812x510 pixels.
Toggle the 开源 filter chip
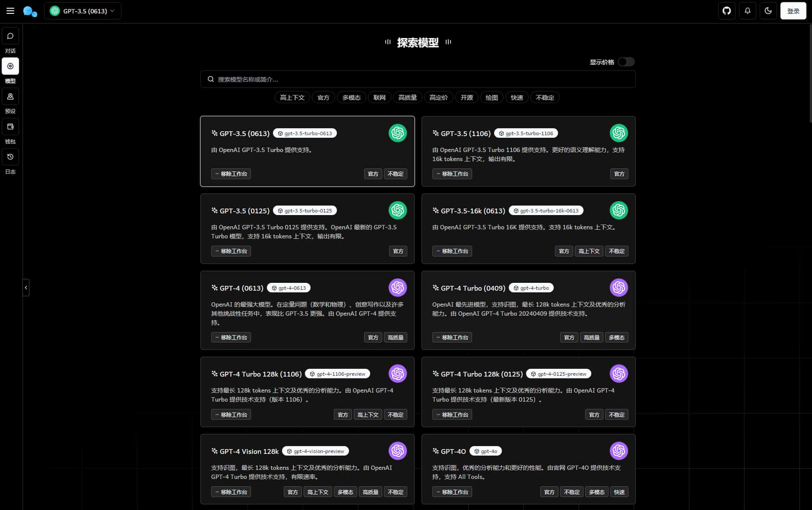(466, 97)
